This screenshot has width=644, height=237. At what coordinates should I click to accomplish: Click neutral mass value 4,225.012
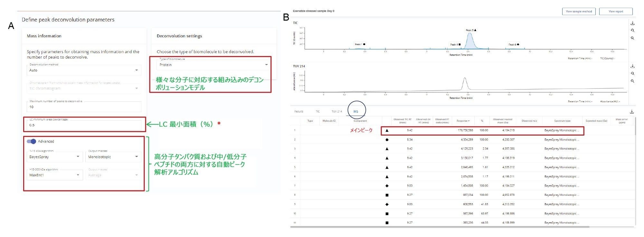tap(508, 167)
